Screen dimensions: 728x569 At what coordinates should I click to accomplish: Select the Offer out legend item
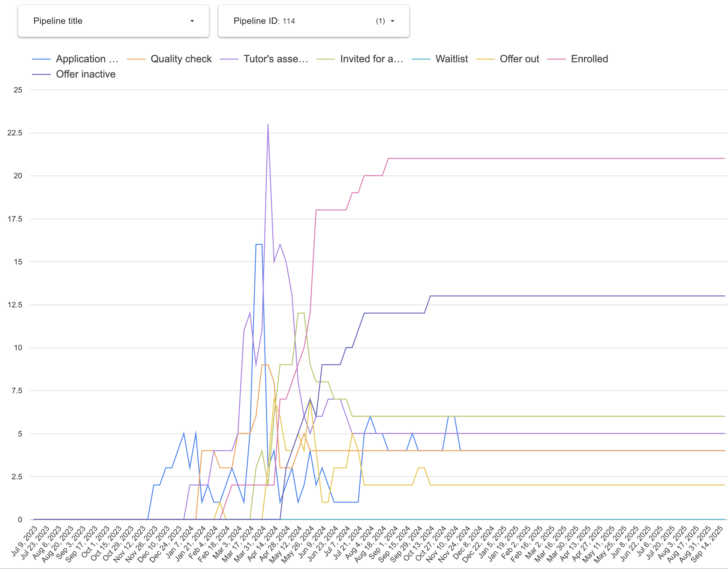coord(519,59)
